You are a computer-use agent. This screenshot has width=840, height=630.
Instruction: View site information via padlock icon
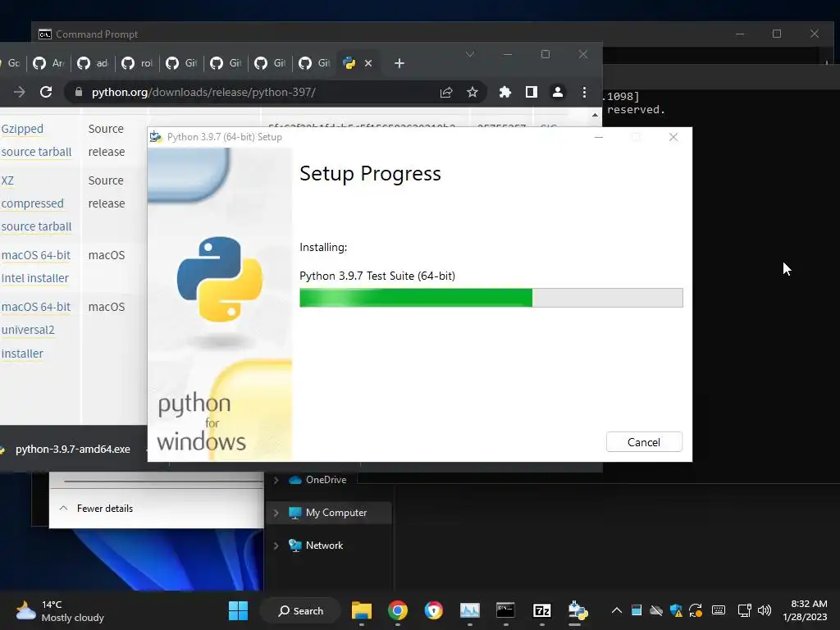[79, 92]
